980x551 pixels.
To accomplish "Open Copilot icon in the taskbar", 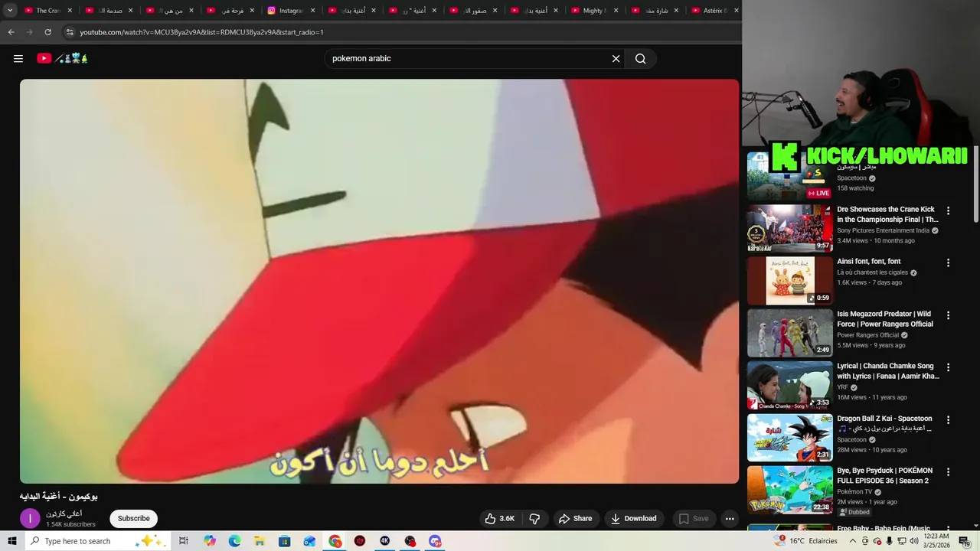I will pos(210,541).
